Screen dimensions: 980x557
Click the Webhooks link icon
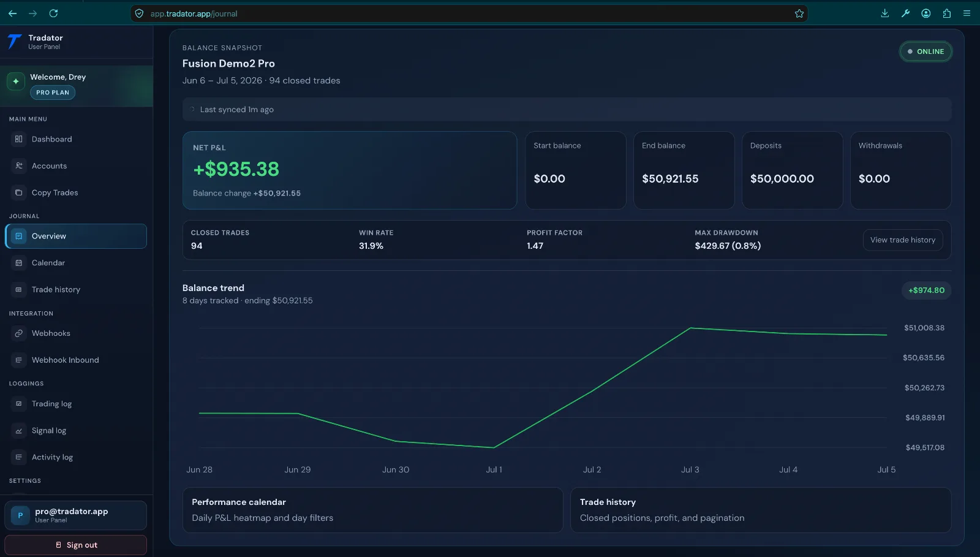click(19, 333)
